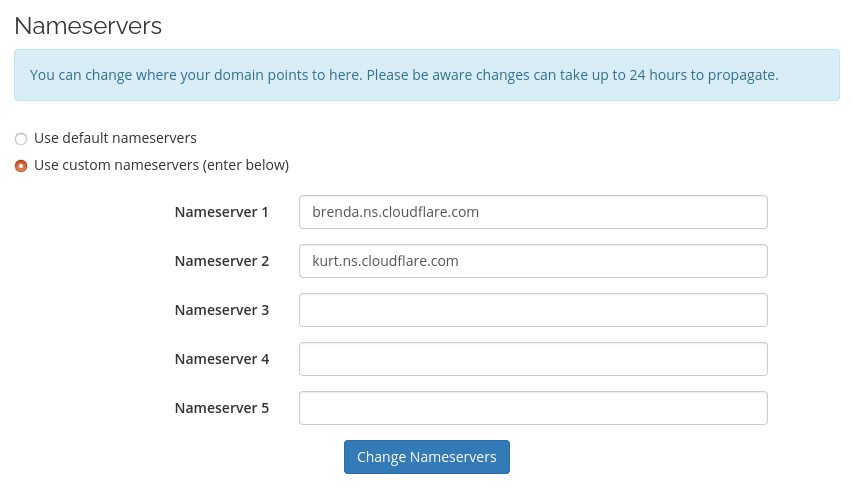Click the "Nameserver 4" field label

click(221, 359)
